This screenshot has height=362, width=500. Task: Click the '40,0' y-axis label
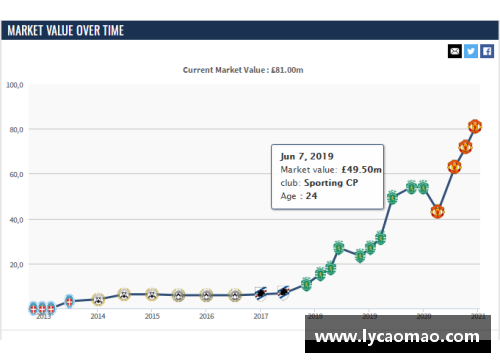click(x=17, y=220)
